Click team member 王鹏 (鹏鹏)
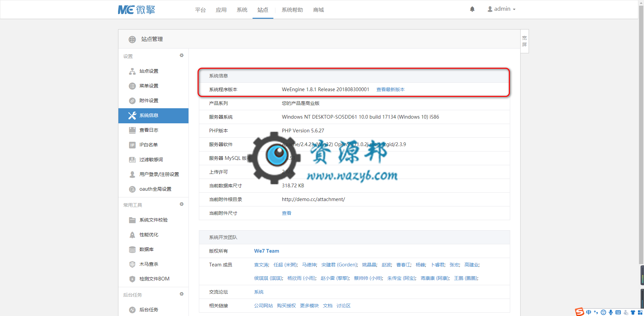 [466, 278]
